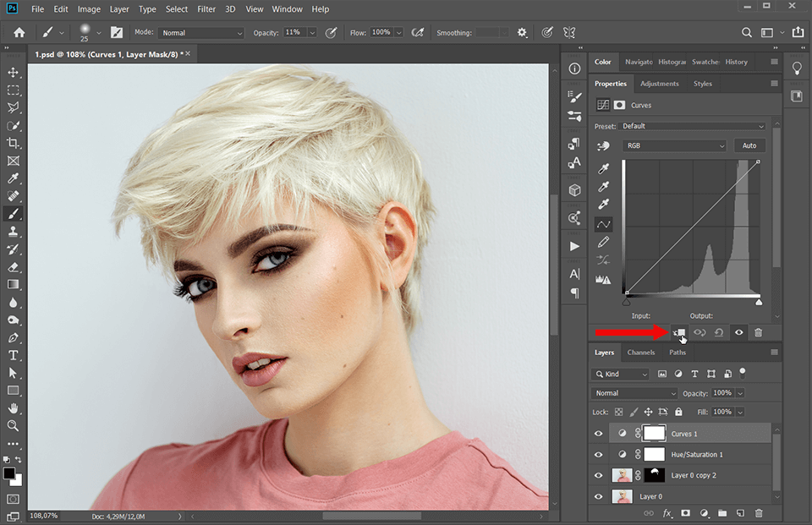The width and height of the screenshot is (812, 525).
Task: Create a new layer in the Layers panel
Action: (x=739, y=512)
